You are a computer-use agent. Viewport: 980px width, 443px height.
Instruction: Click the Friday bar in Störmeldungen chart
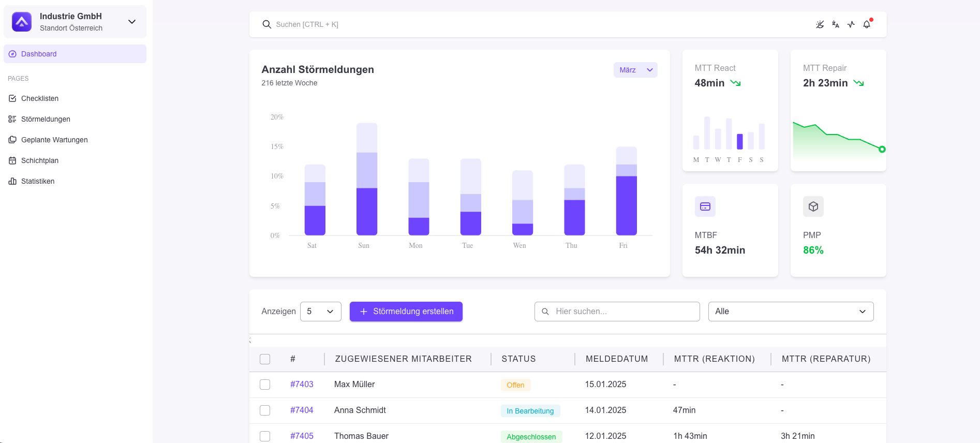pyautogui.click(x=626, y=191)
